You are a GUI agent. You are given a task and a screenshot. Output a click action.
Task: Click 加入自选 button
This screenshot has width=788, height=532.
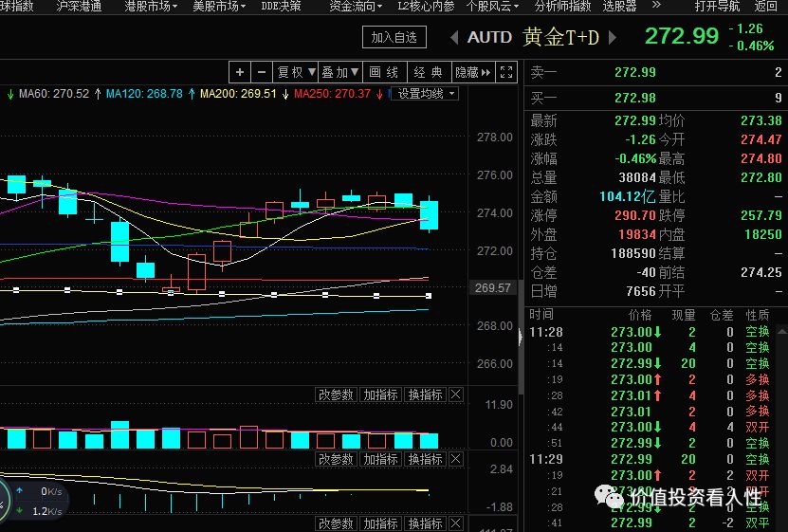[x=394, y=37]
